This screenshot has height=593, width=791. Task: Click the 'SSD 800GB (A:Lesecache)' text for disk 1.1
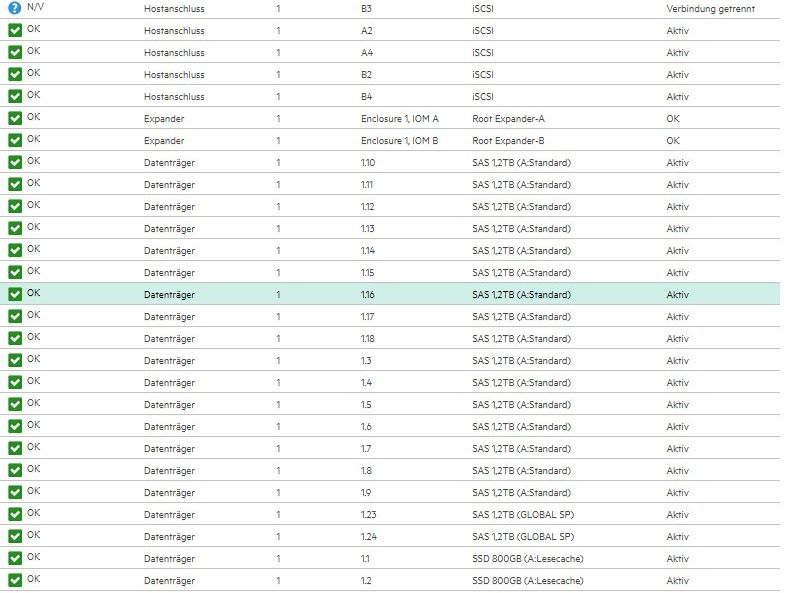coord(527,559)
